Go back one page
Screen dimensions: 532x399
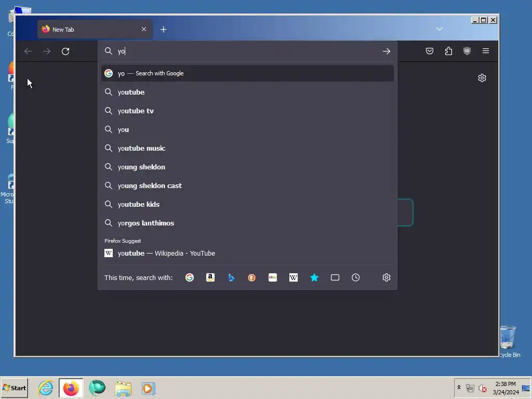(x=28, y=51)
